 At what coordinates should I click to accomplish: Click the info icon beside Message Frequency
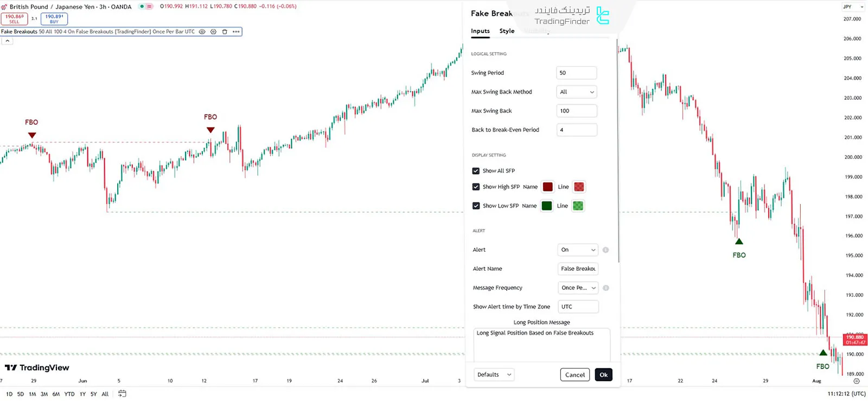605,288
